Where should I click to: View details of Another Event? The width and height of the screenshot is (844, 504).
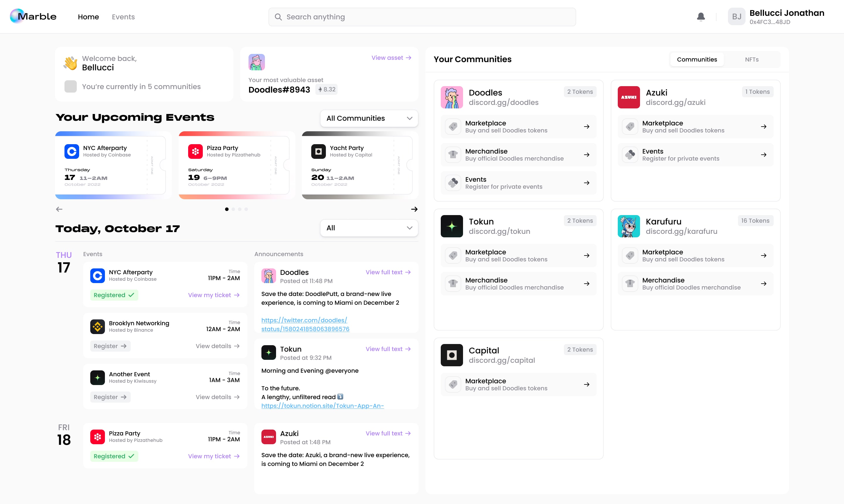pos(218,397)
